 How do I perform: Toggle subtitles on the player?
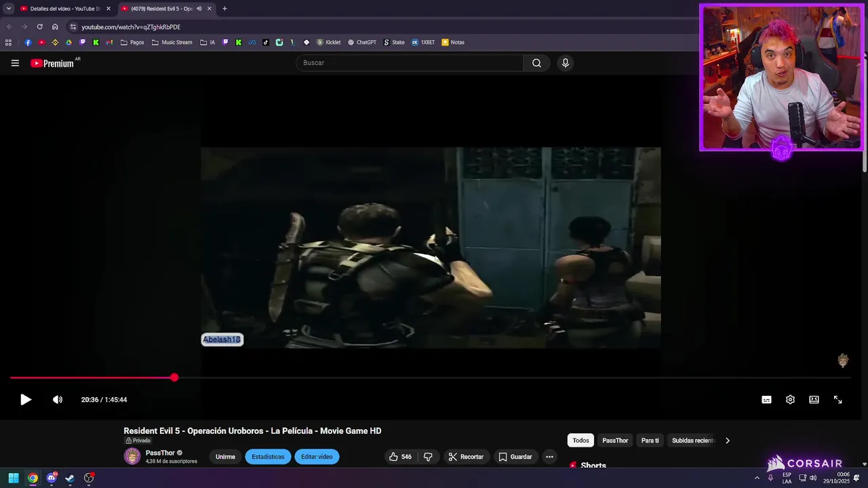766,400
